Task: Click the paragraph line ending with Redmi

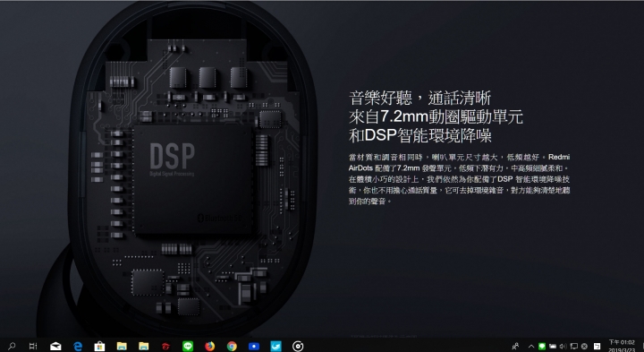Action: (x=459, y=157)
